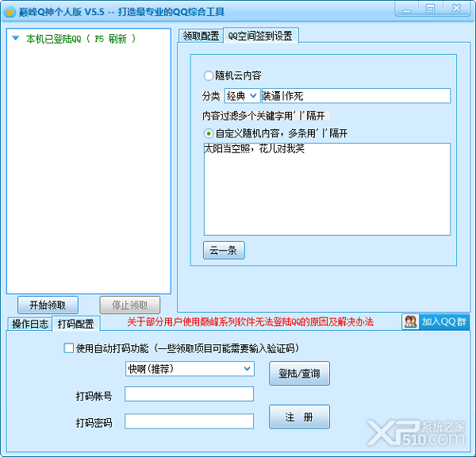Click the people icon on 加入QQ群

pyautogui.click(x=410, y=321)
